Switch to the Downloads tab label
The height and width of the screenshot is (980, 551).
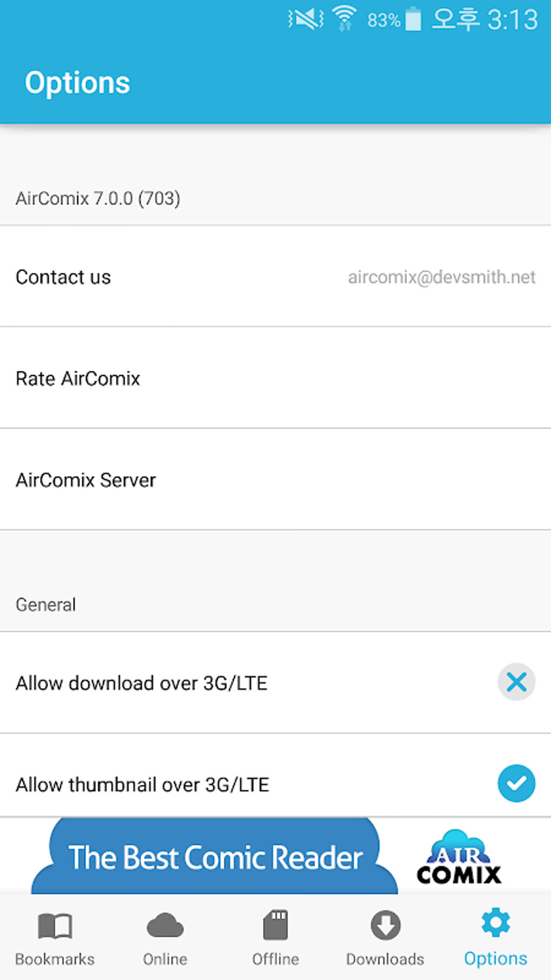pyautogui.click(x=385, y=959)
